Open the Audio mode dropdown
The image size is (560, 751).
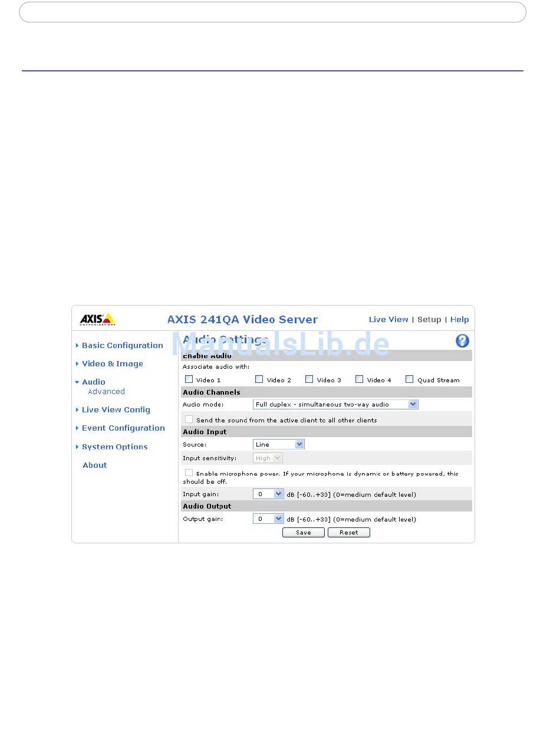(335, 405)
